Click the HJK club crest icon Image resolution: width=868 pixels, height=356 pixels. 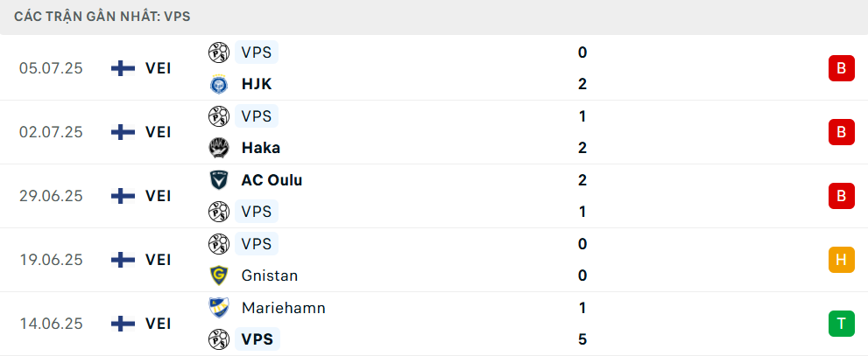coord(219,84)
